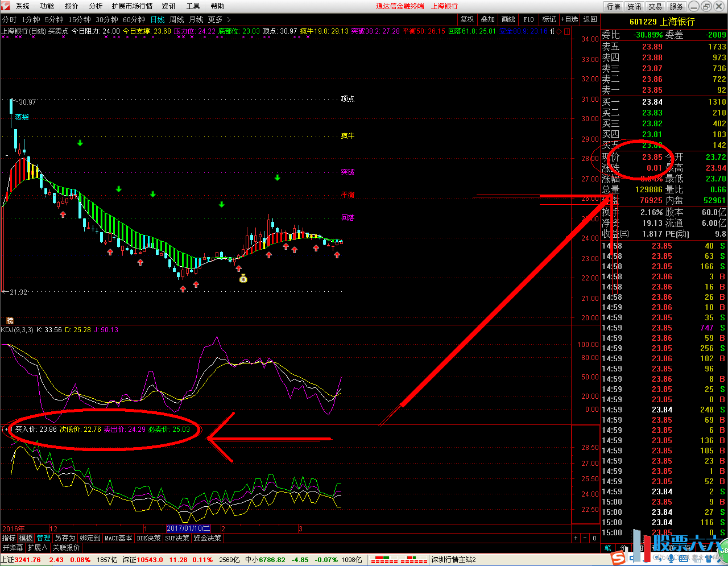Click the 开弹幕 button
Viewport: 728px width, 566px height.
click(13, 547)
